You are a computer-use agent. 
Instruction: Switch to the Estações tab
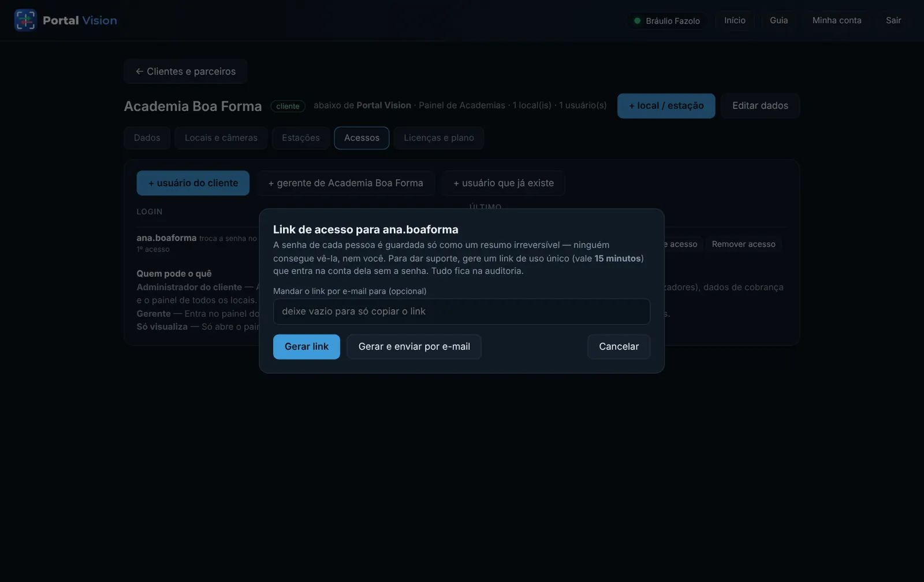[300, 138]
